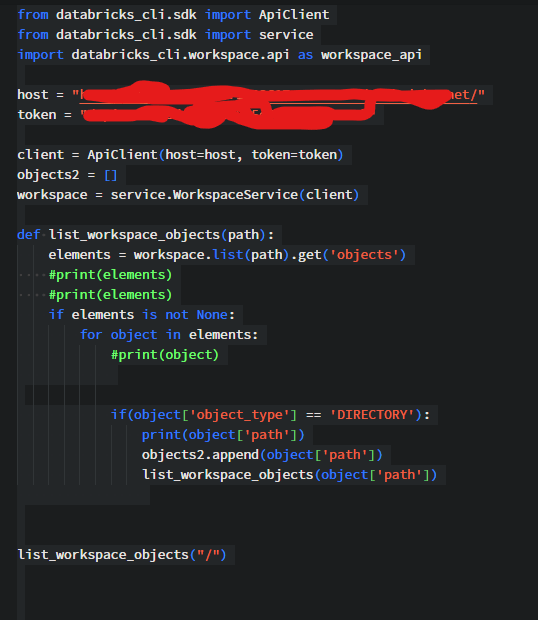538x620 pixels.
Task: Click the 'def list_workspace_objects(path):' definition
Action: 145,235
